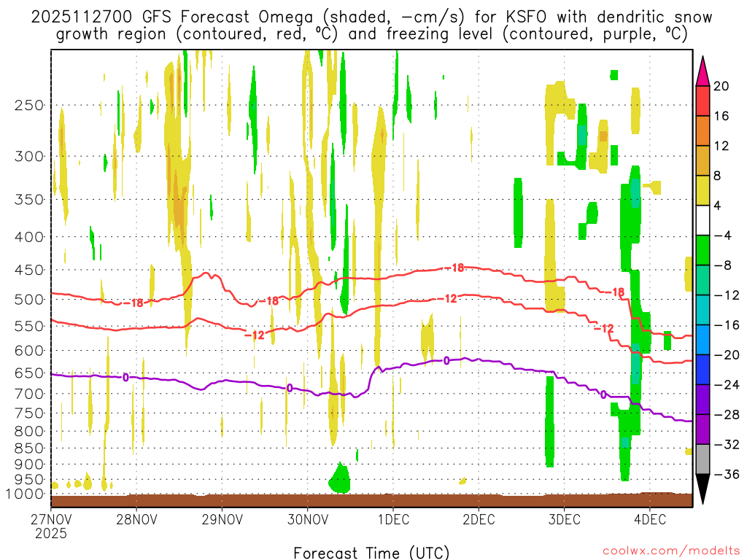The width and height of the screenshot is (747, 560).
Task: Click the 550 pressure level label
Action: tap(29, 326)
